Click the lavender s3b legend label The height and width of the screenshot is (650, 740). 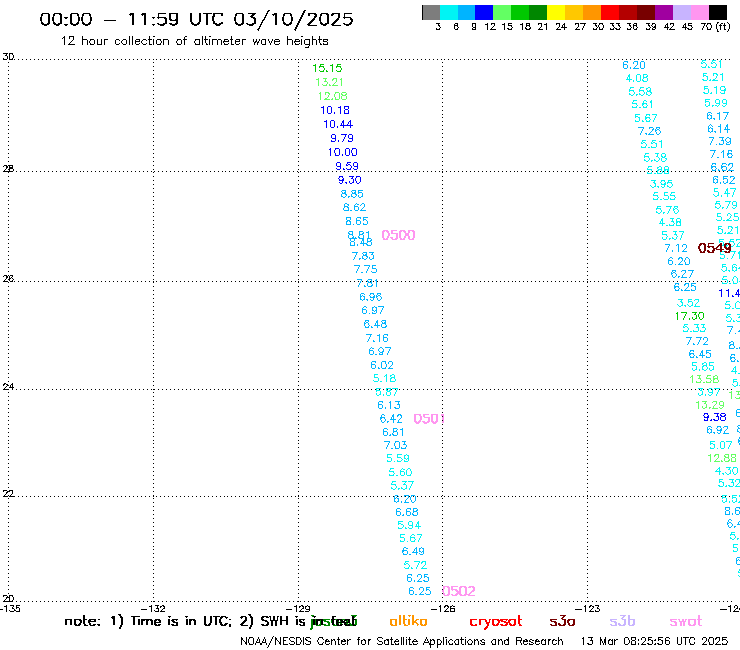pos(622,621)
